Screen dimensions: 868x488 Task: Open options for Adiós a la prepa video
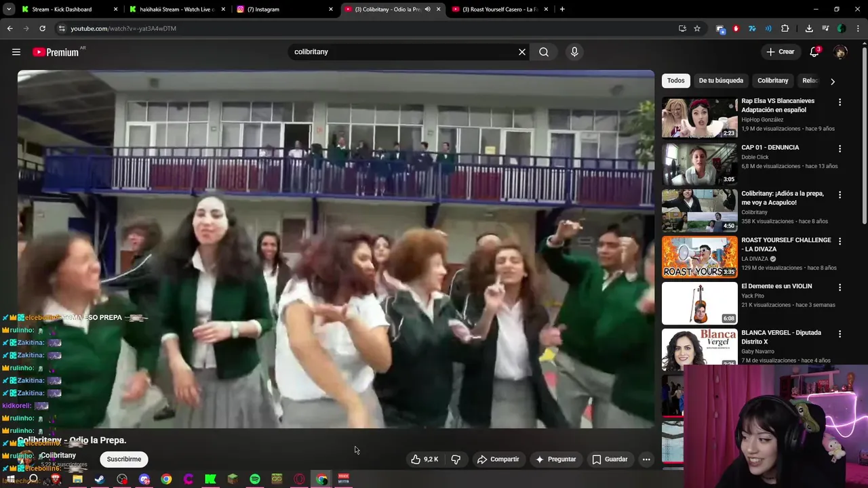[x=840, y=195]
